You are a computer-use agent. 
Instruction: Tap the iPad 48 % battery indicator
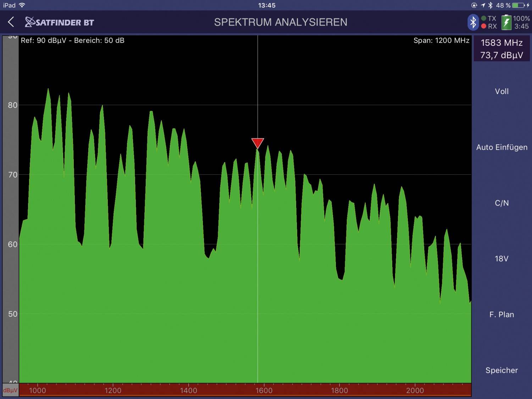(512, 5)
